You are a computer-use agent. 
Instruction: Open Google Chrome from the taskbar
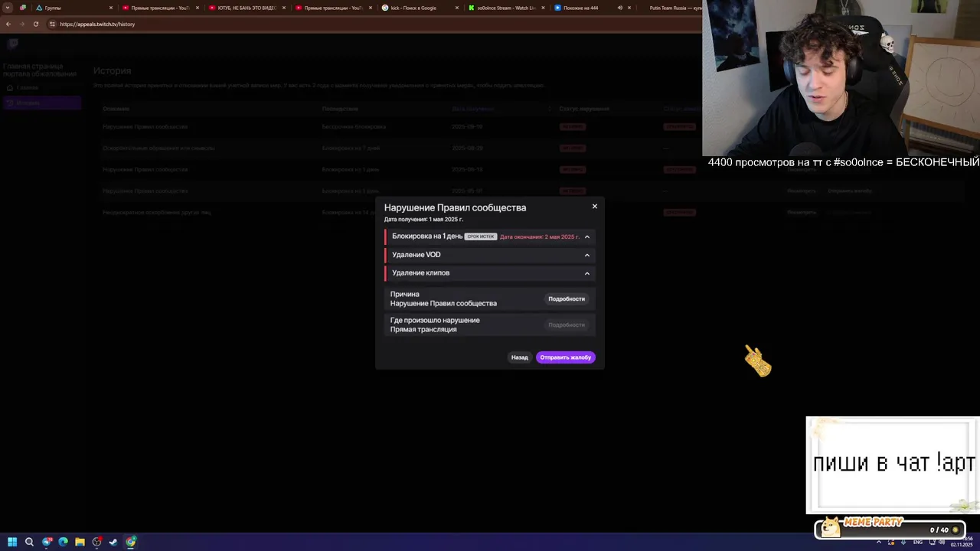click(131, 542)
